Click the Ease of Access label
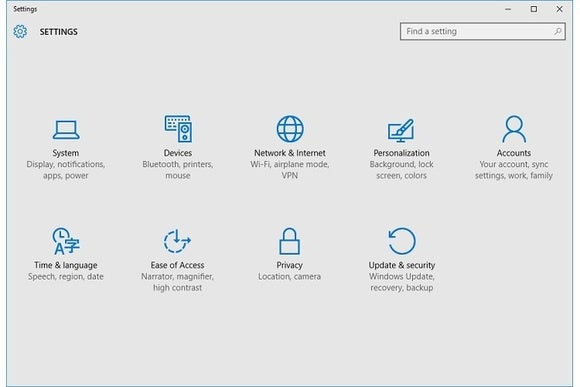The height and width of the screenshot is (387, 580). (x=177, y=265)
